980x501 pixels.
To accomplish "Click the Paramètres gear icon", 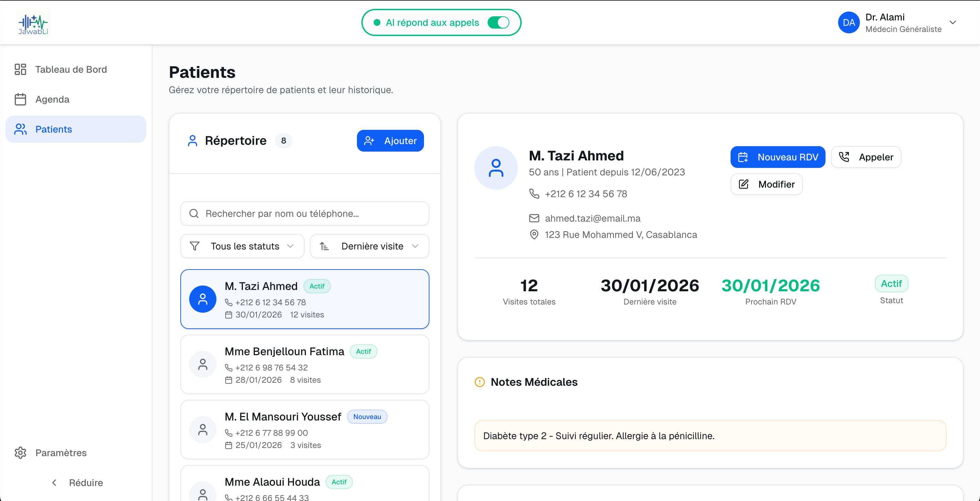I will pos(20,452).
